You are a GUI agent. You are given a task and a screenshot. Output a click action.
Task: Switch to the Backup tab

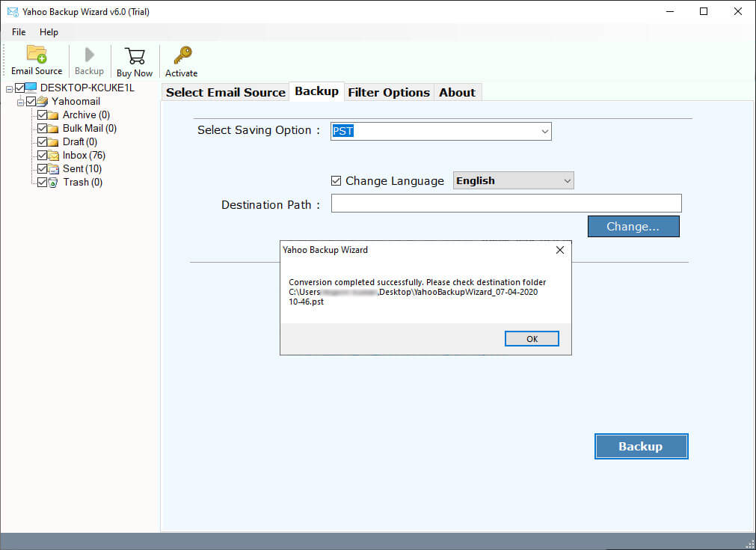point(316,91)
